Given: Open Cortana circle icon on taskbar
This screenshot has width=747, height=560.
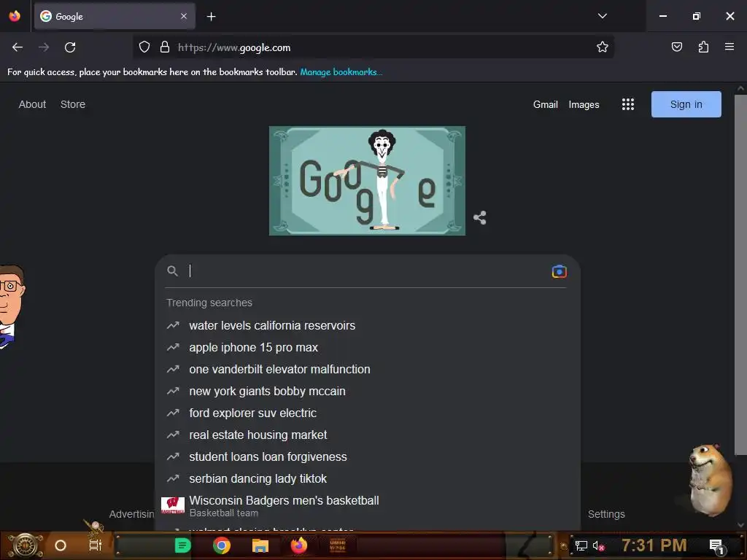Looking at the screenshot, I should (x=61, y=545).
